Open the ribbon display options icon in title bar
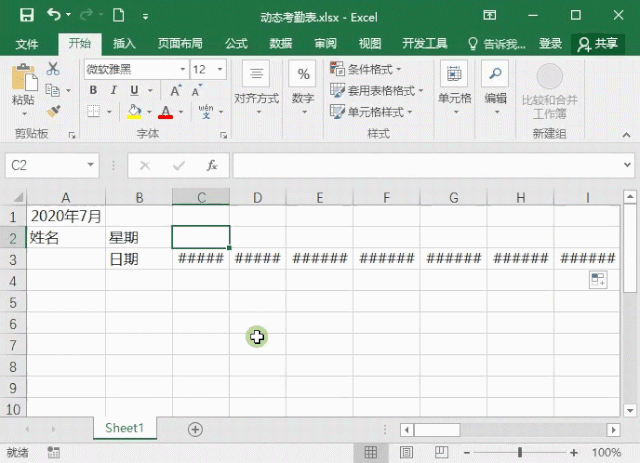 coord(489,15)
